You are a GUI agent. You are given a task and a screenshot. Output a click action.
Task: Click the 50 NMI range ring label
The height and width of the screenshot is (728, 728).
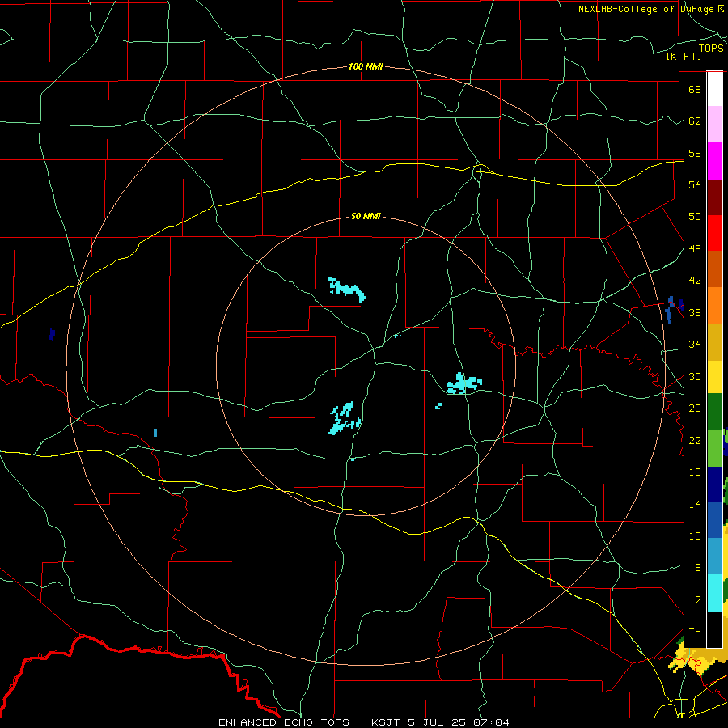pos(366,216)
